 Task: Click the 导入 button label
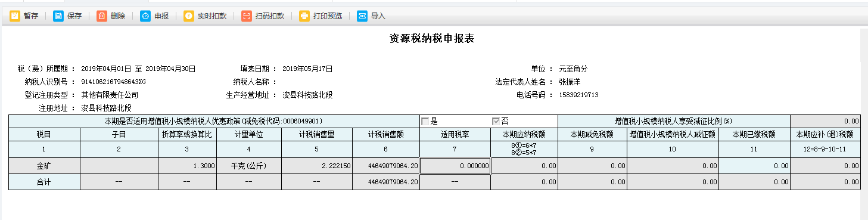point(378,16)
